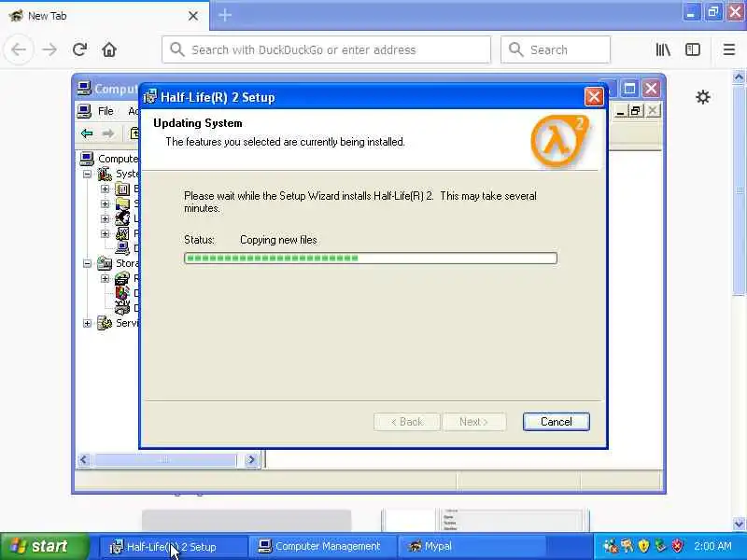
Task: Minimize the inner MMC console child window
Action: pyautogui.click(x=620, y=111)
